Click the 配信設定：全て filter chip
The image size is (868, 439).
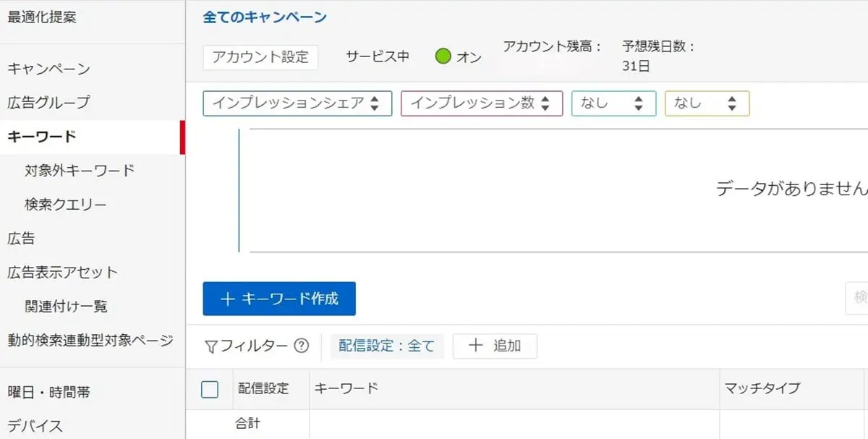tap(386, 346)
